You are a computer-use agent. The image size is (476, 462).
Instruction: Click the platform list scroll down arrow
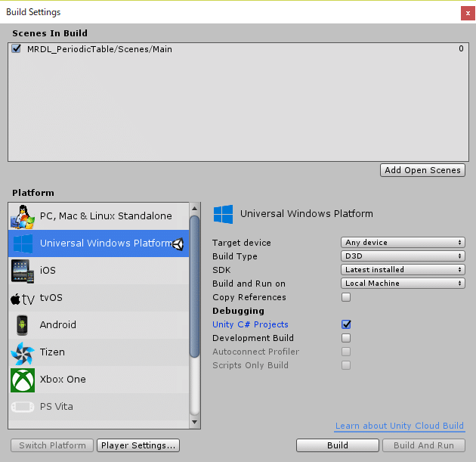(x=195, y=422)
